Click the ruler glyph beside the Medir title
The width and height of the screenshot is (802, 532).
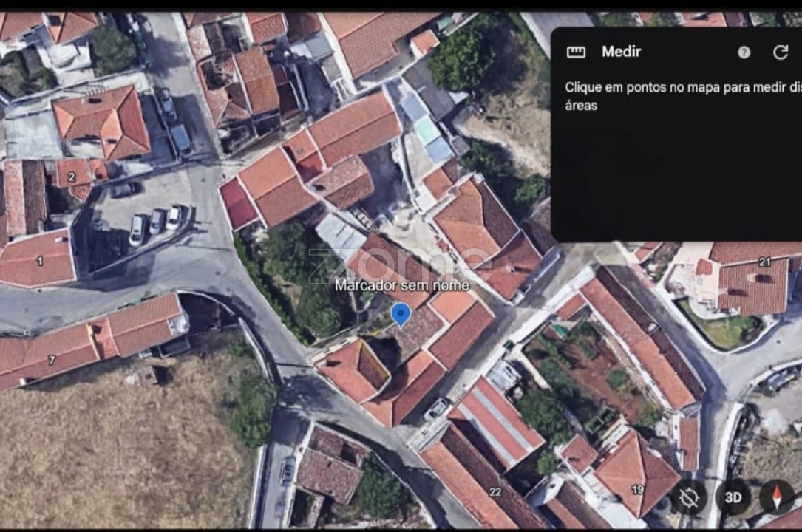click(575, 52)
